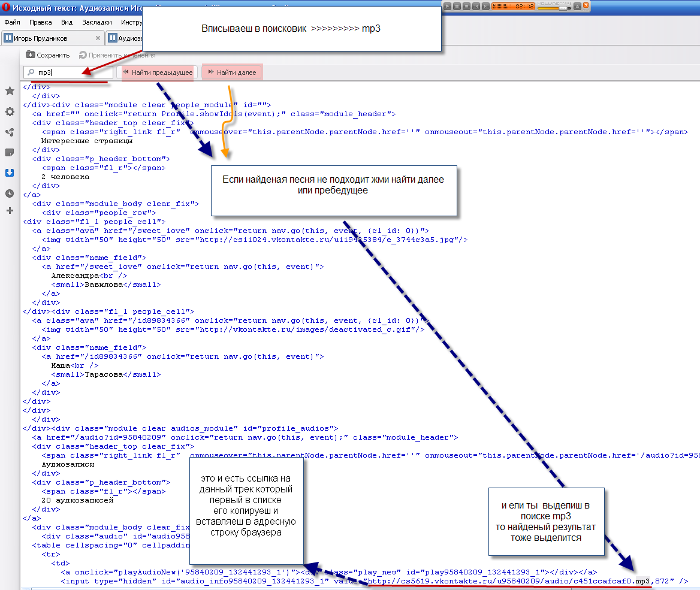
Task: Click the text 'Аудиозаписи' in source code
Action: pyautogui.click(x=68, y=464)
